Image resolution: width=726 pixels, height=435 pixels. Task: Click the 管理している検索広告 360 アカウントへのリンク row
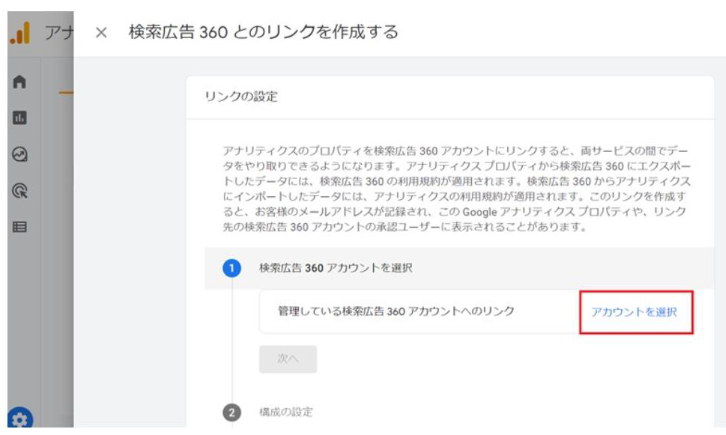coord(396,312)
